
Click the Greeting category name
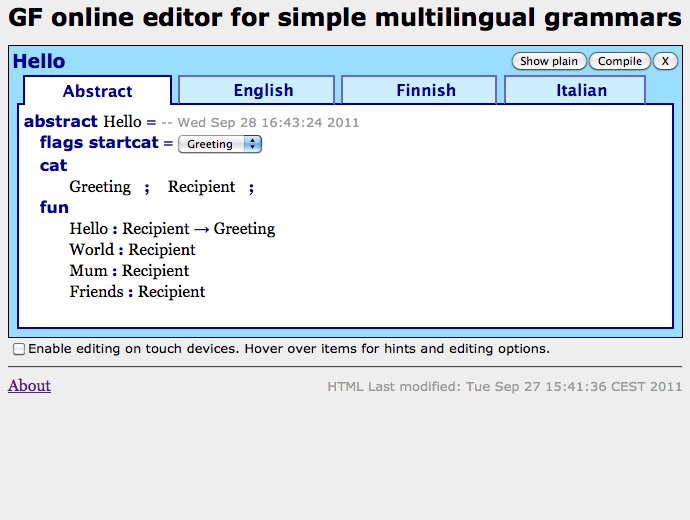click(x=100, y=187)
